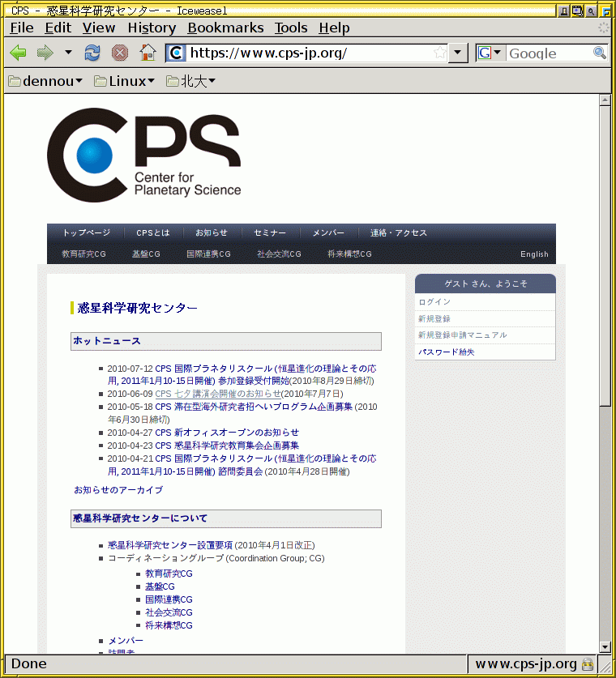Bookmark this page with the star icon

point(440,53)
